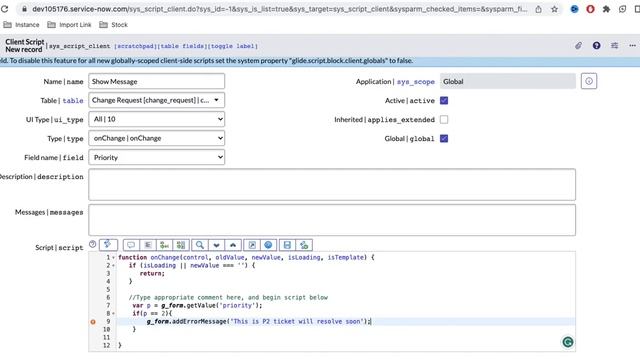640x360 pixels.
Task: Check the Inherited applies_extended checkbox
Action: [444, 120]
